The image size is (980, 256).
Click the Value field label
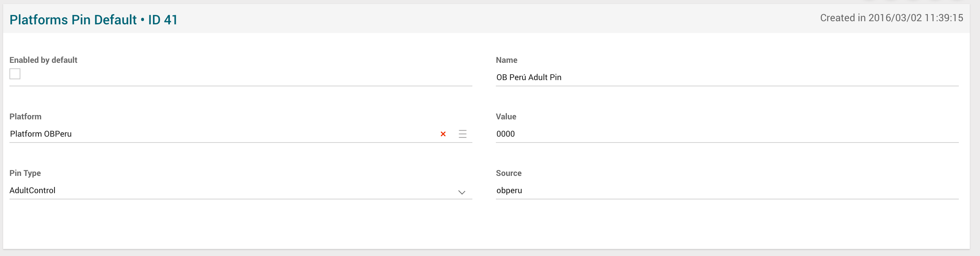pyautogui.click(x=506, y=117)
